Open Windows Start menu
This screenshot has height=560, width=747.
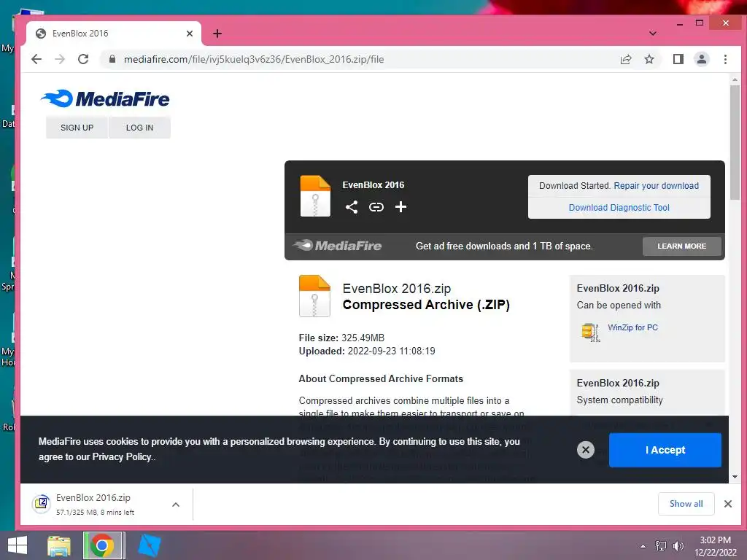coord(18,545)
